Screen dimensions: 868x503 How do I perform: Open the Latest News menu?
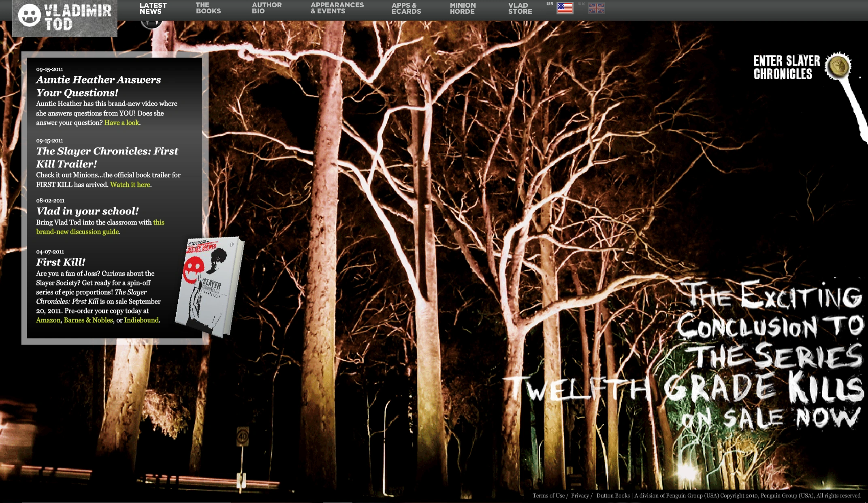pos(153,9)
